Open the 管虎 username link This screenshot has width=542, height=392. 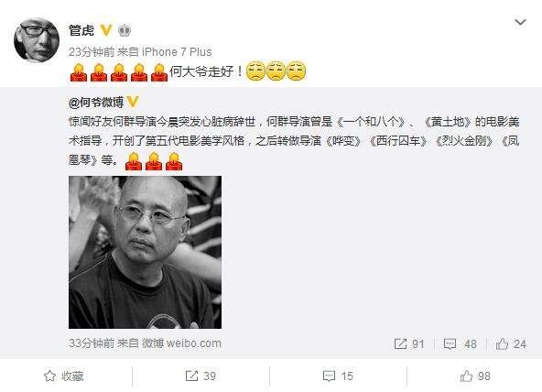[81, 30]
